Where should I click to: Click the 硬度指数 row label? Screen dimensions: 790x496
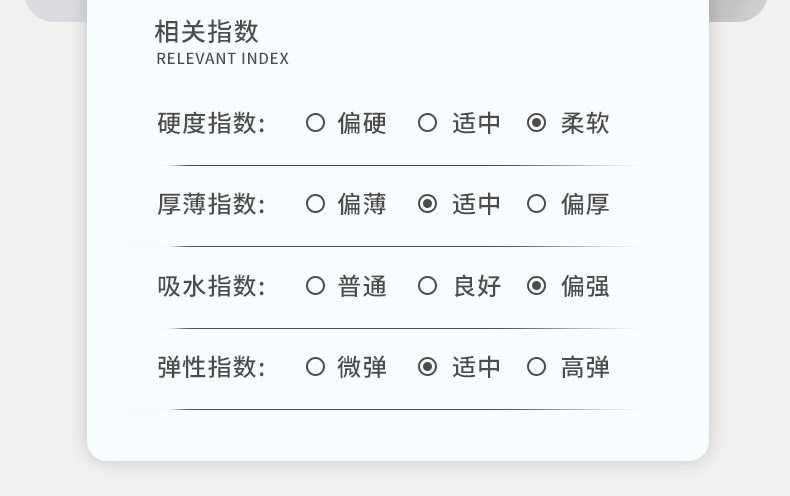211,123
